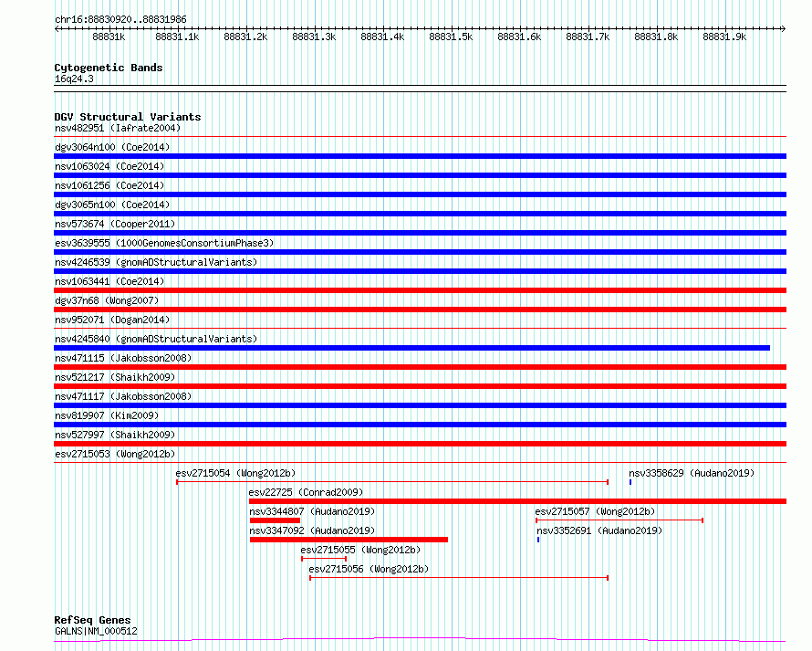Select the red esv22725 feature bar
812x651 pixels.
518,501
